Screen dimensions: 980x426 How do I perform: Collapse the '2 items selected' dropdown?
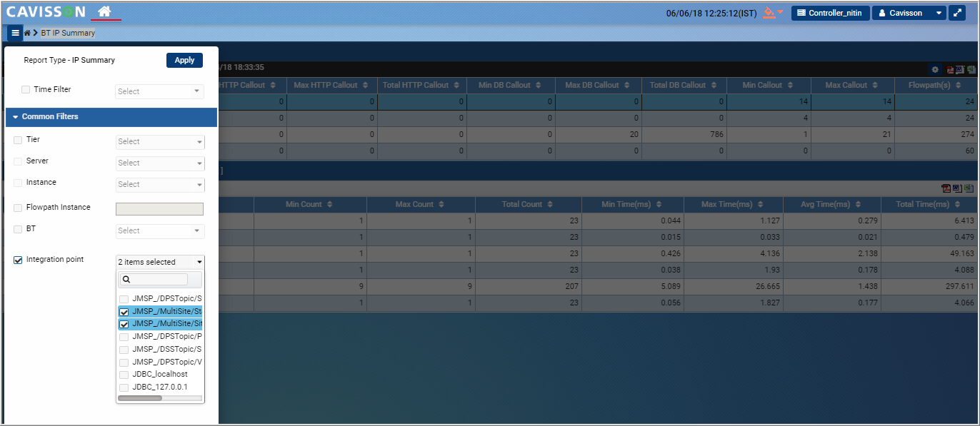(x=160, y=262)
